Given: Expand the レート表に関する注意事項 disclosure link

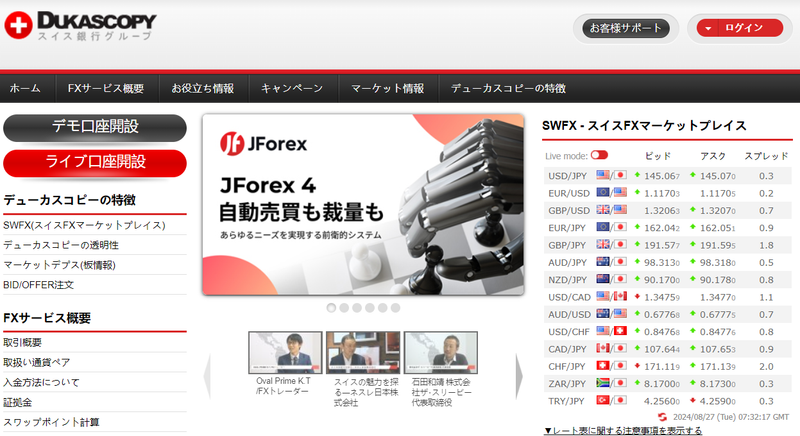Looking at the screenshot, I should point(622,431).
